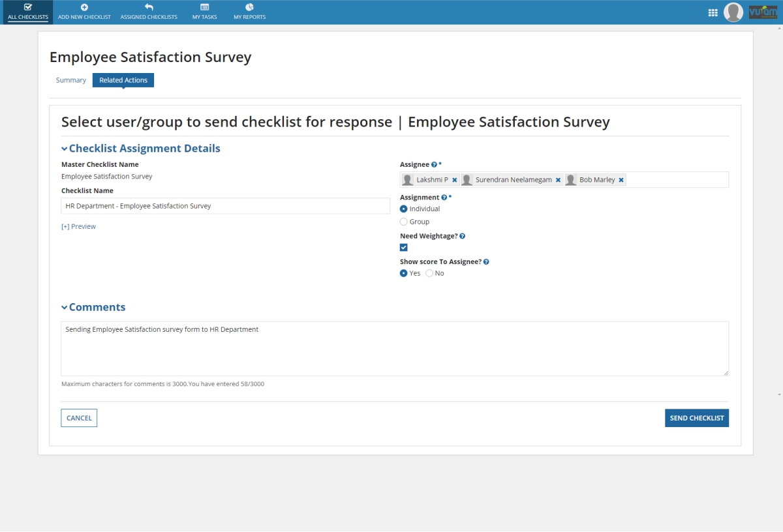The height and width of the screenshot is (532, 783).
Task: Uncheck the Need Weightage checkbox
Action: (x=404, y=248)
